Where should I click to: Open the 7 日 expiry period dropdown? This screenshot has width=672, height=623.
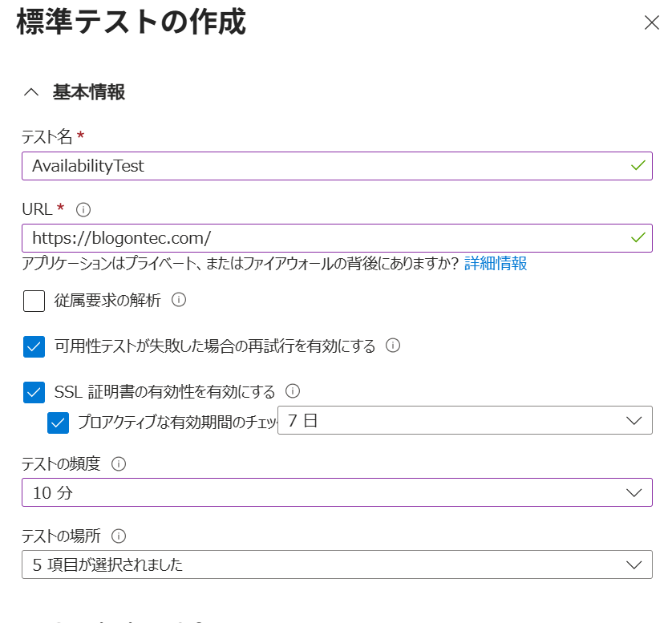464,420
